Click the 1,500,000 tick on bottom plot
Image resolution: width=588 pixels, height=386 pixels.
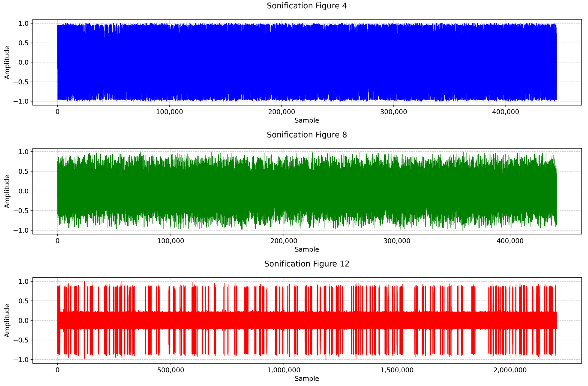pos(397,370)
